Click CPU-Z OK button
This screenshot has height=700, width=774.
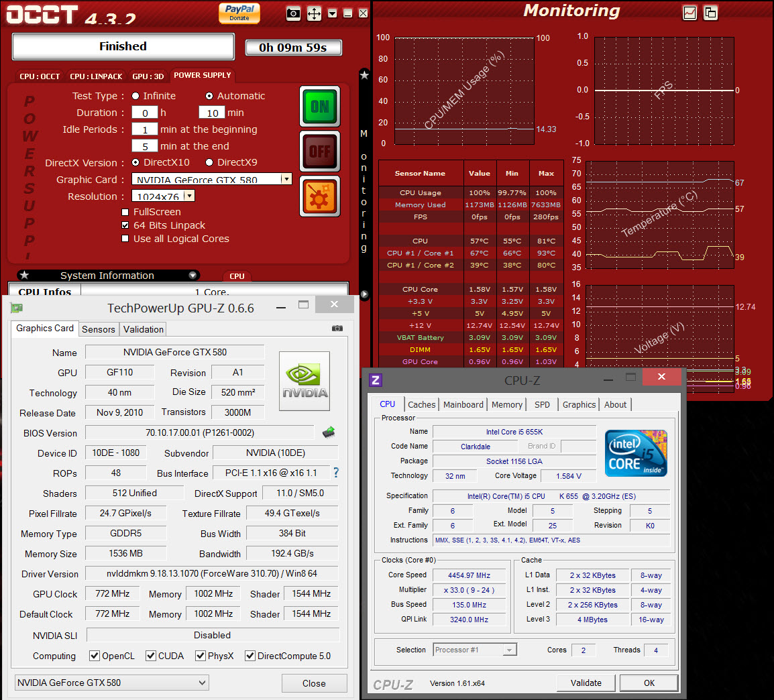pos(649,683)
